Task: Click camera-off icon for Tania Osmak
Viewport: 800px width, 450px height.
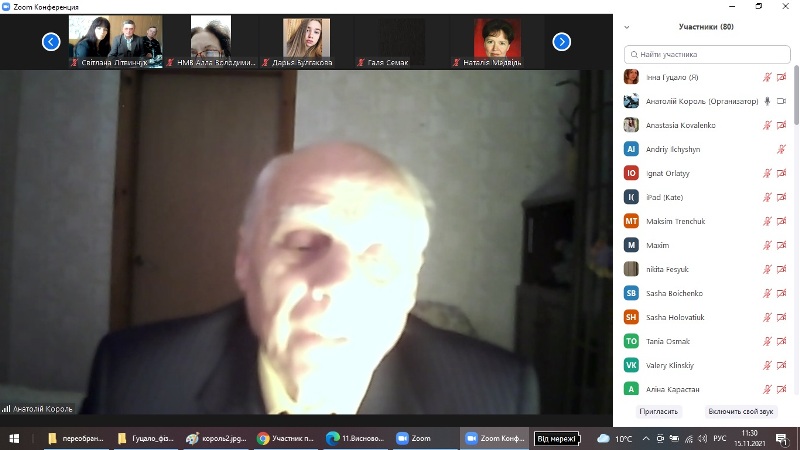Action: (781, 341)
